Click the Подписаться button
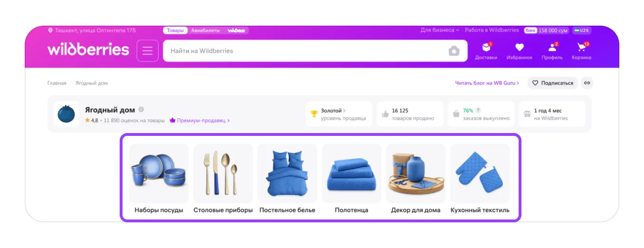This screenshot has height=248, width=644. 553,83
